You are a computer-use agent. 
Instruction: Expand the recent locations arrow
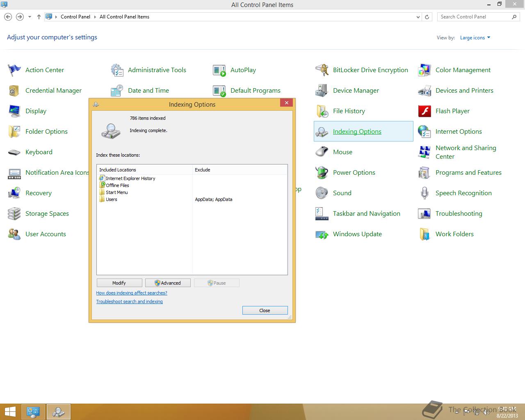tap(30, 17)
